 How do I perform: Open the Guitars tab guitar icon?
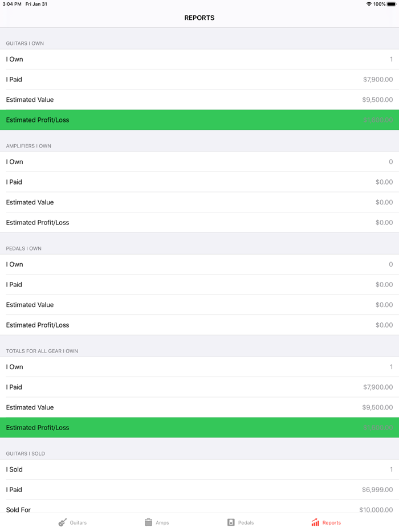point(63,522)
